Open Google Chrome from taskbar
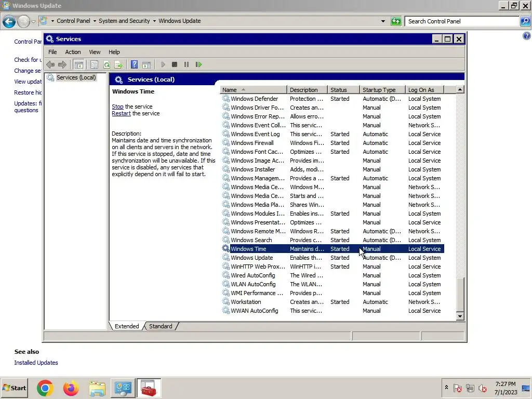 pyautogui.click(x=45, y=388)
